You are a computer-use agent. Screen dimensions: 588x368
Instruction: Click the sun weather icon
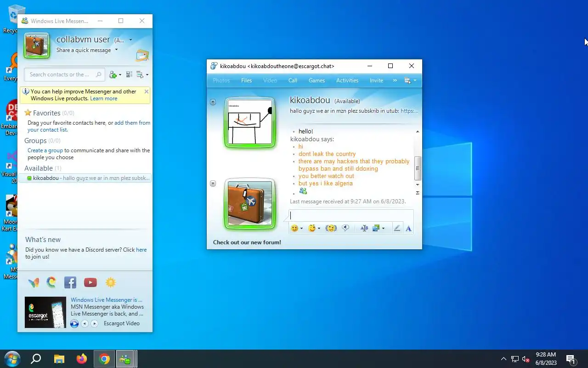click(x=111, y=282)
